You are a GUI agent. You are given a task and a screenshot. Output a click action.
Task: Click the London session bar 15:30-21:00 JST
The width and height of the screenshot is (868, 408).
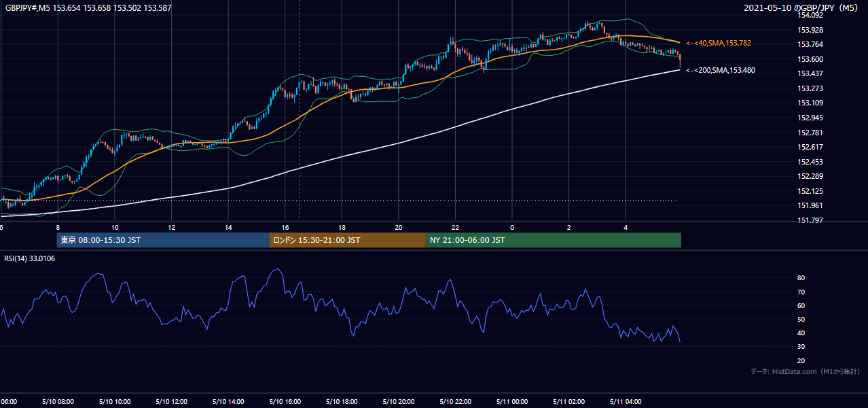[x=348, y=240]
